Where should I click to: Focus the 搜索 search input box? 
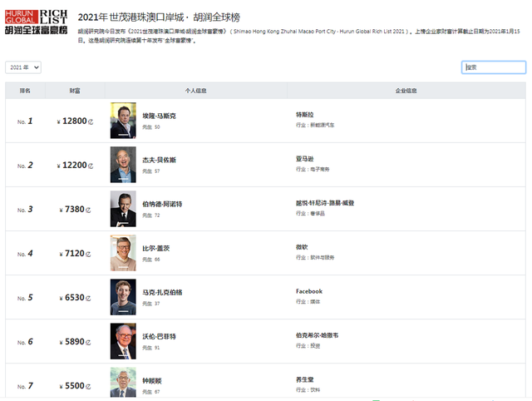click(x=494, y=67)
